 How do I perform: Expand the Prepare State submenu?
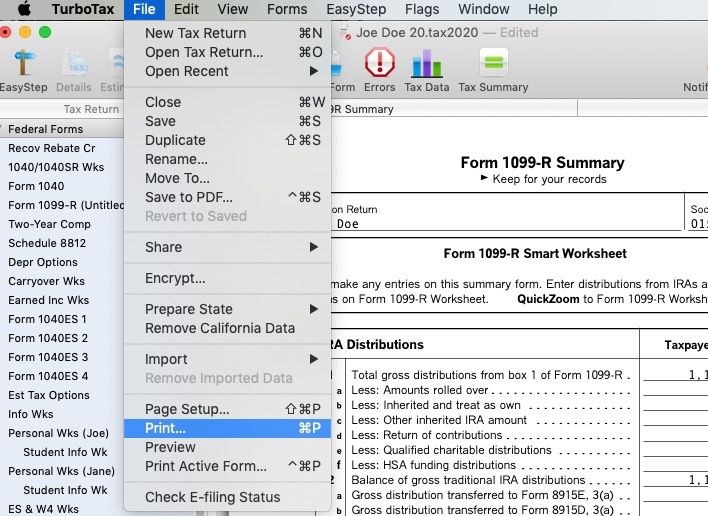[228, 309]
